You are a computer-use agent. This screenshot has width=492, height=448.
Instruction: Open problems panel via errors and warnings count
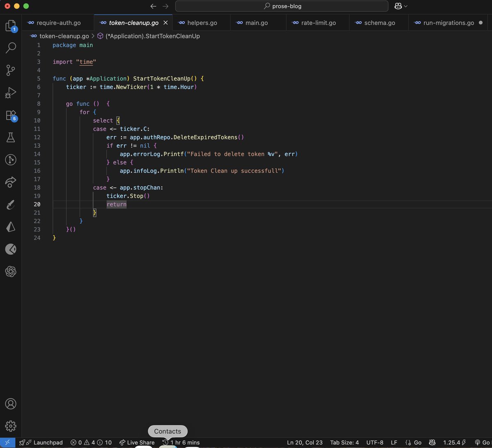tap(91, 443)
